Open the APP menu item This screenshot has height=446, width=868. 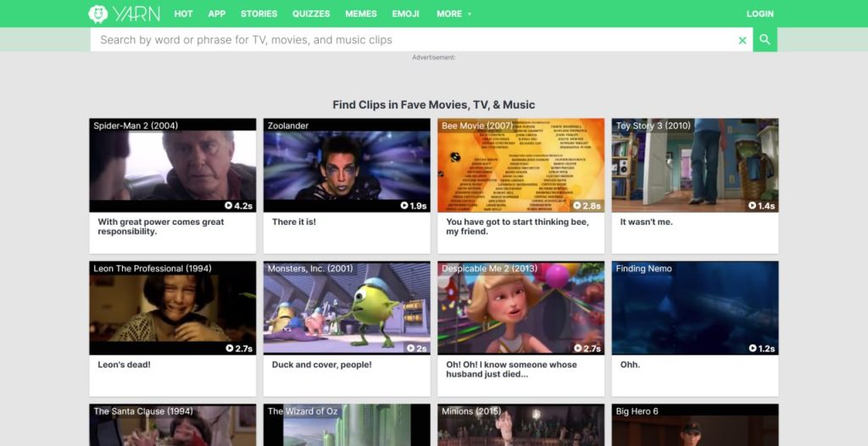(x=216, y=14)
